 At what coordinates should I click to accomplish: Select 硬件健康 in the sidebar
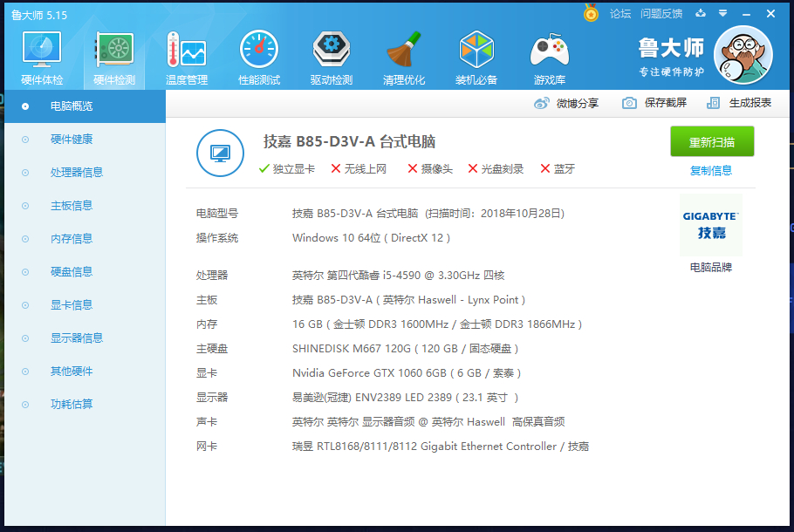pos(86,140)
